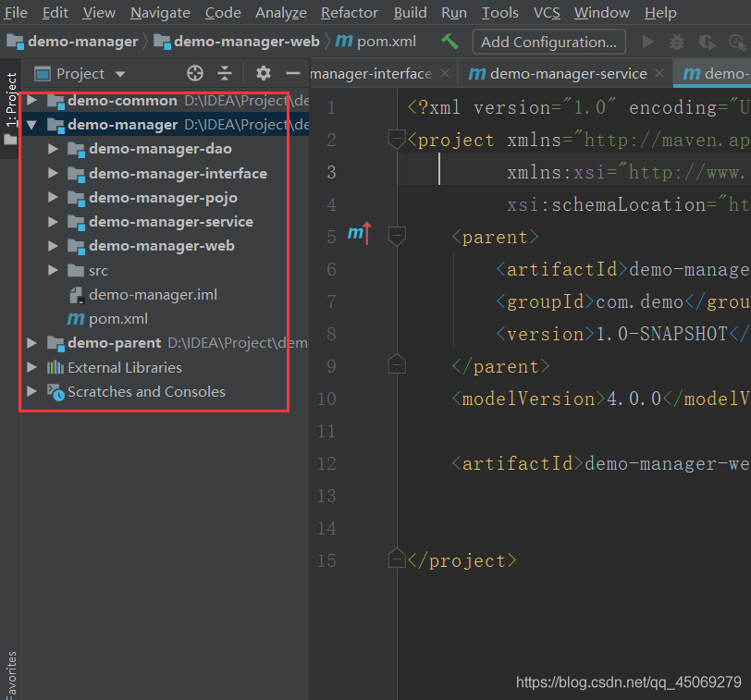Hide the Project panel with minus icon
751x700 pixels.
(x=293, y=74)
